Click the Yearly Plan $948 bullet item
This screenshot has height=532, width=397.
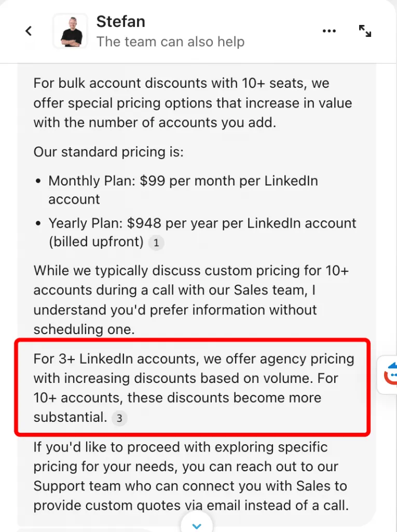tap(202, 232)
